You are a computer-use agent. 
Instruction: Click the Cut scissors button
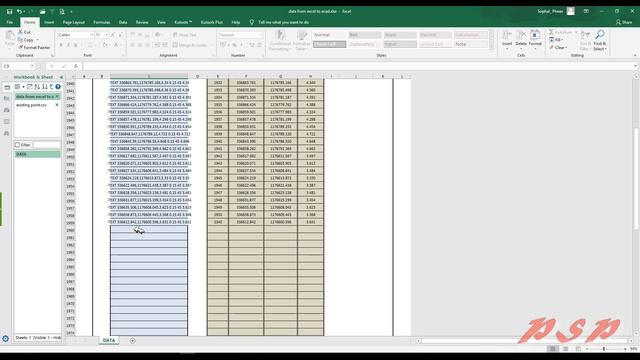click(24, 32)
